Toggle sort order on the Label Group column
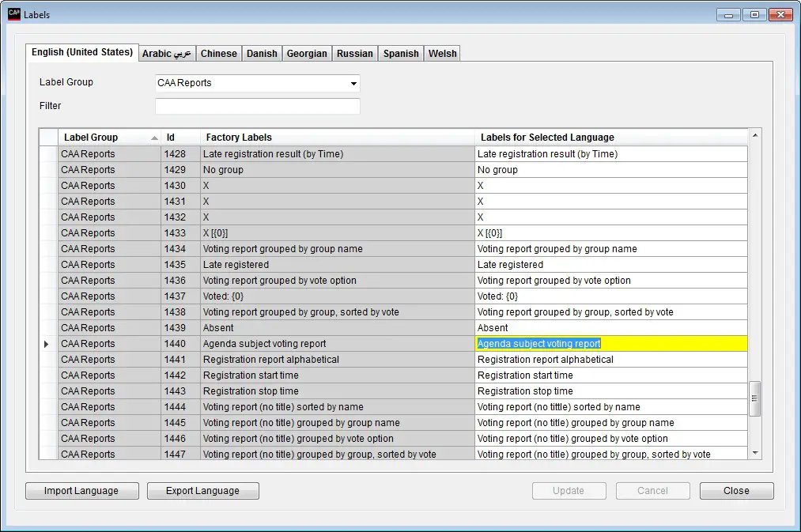The width and height of the screenshot is (801, 532). pyautogui.click(x=89, y=137)
